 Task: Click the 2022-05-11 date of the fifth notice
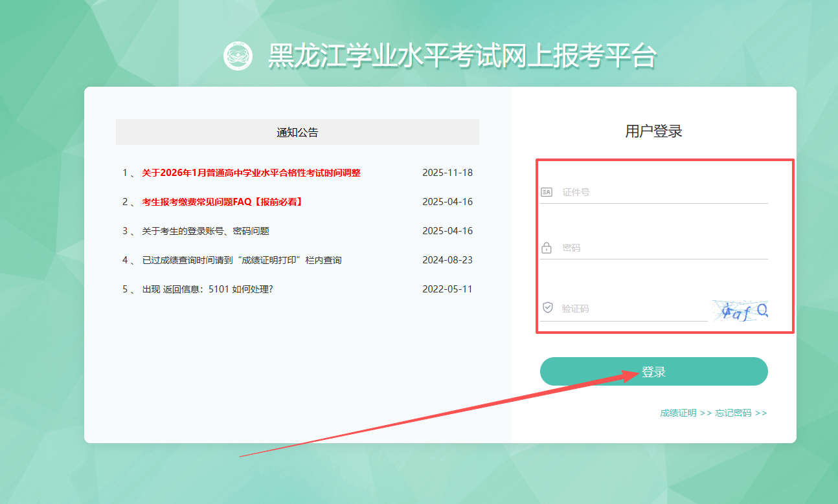coord(447,289)
